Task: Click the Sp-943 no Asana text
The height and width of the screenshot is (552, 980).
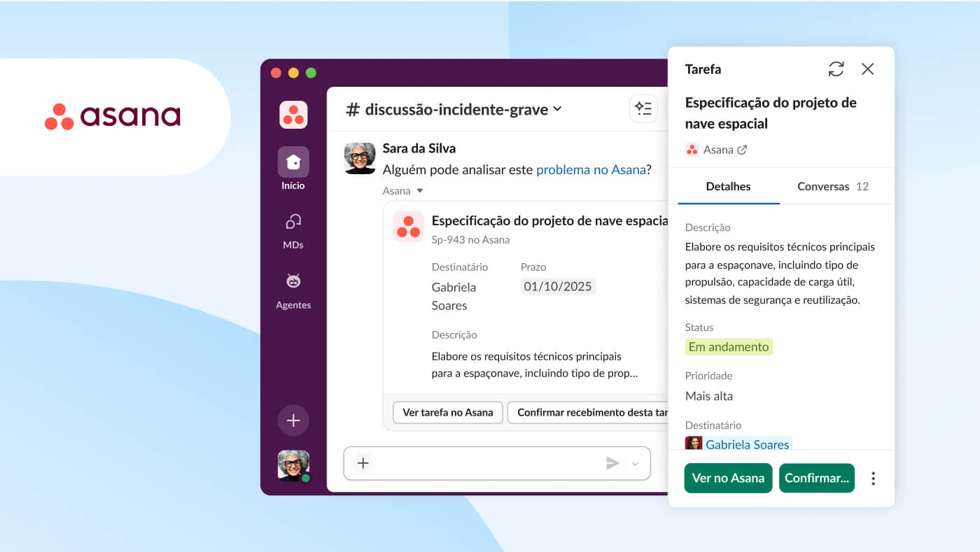Action: pos(470,240)
